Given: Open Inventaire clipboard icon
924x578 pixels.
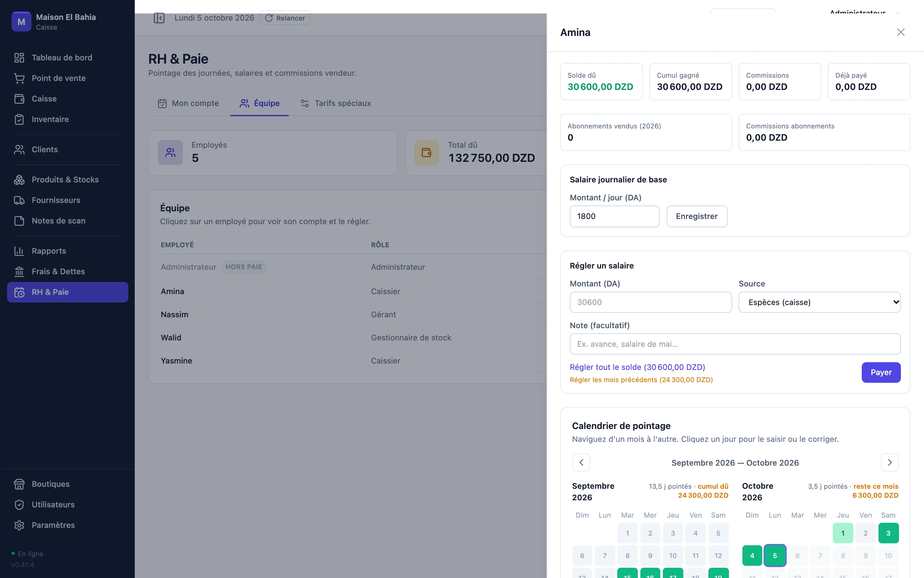Looking at the screenshot, I should [x=19, y=119].
